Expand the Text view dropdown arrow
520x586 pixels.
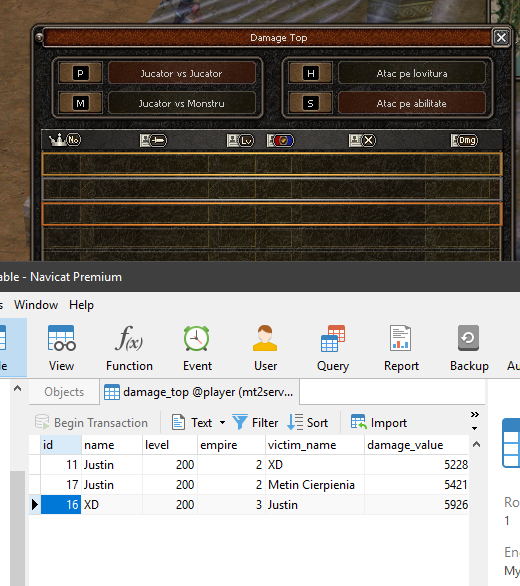[222, 423]
